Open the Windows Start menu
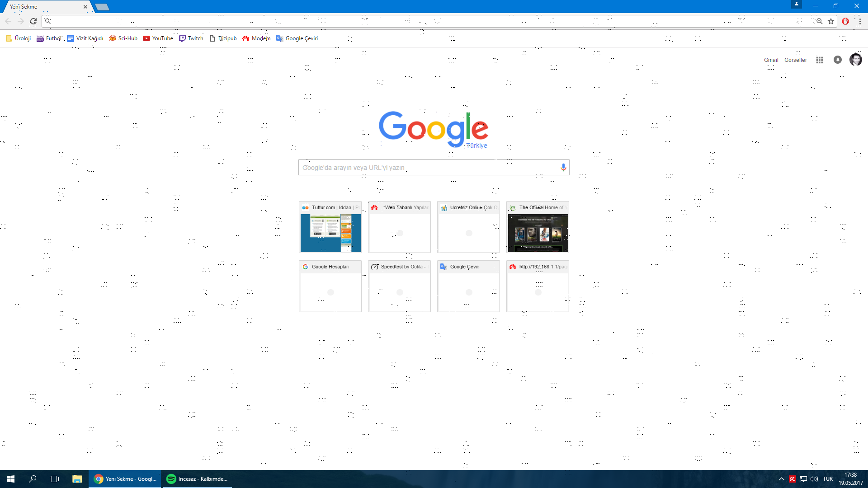This screenshot has width=868, height=488. pyautogui.click(x=11, y=479)
